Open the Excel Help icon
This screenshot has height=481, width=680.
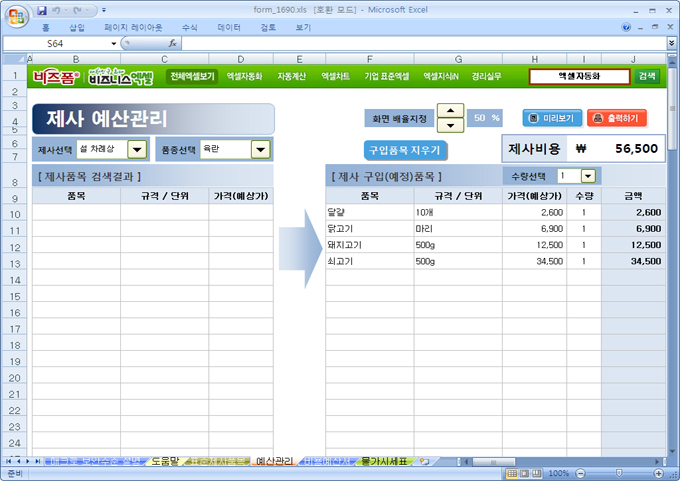626,27
